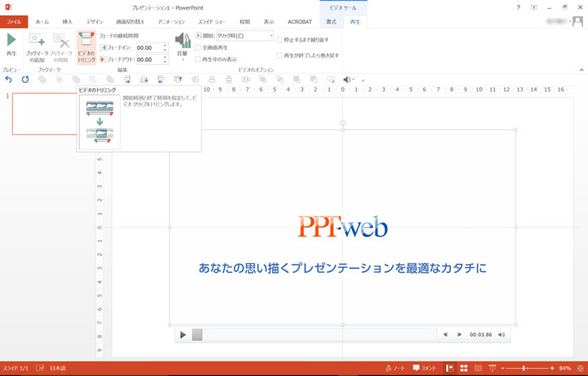Increase the フェードイン time spinner
The width and height of the screenshot is (588, 376).
point(165,46)
